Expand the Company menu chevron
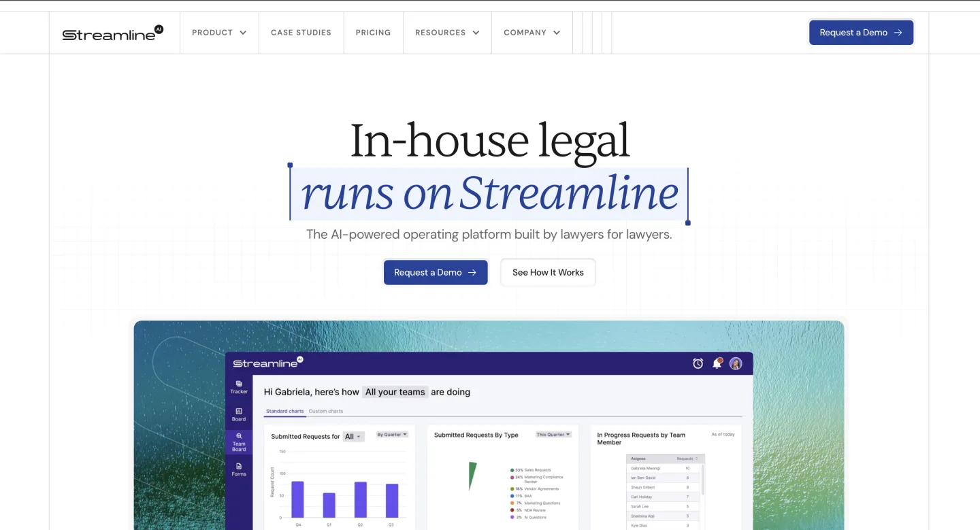 (x=557, y=33)
